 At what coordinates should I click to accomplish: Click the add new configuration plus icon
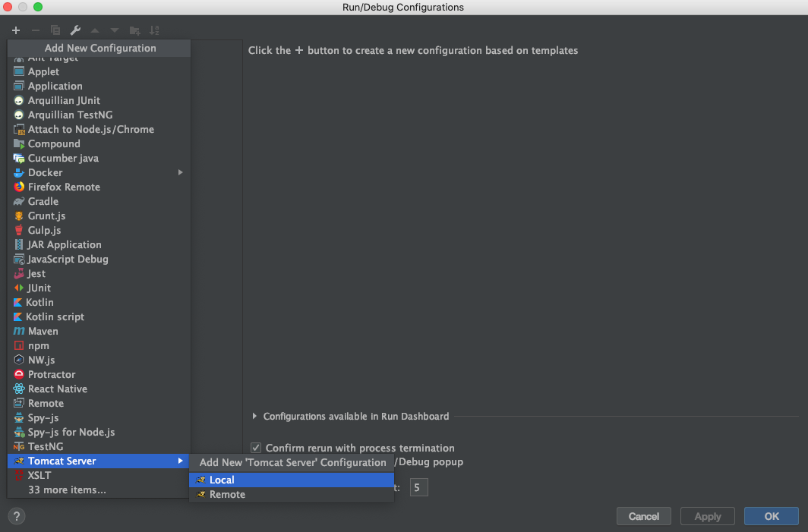tap(16, 30)
